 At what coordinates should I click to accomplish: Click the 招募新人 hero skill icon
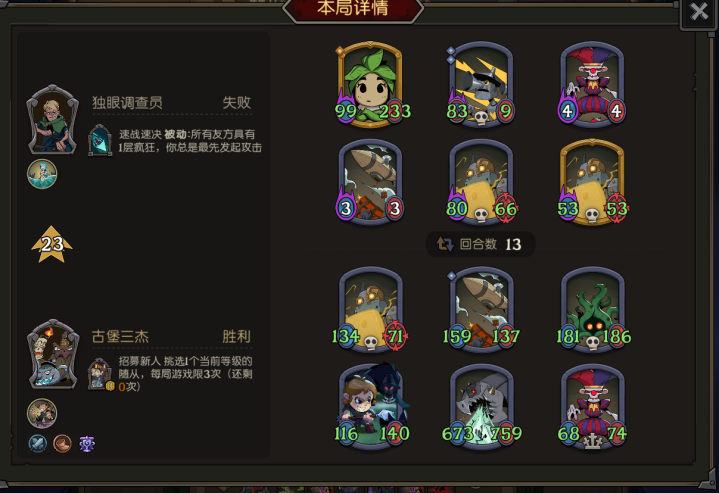(100, 374)
